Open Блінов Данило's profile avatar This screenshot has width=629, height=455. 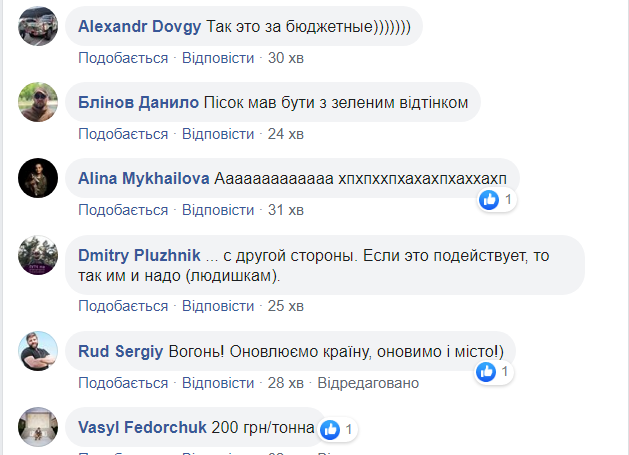point(39,102)
